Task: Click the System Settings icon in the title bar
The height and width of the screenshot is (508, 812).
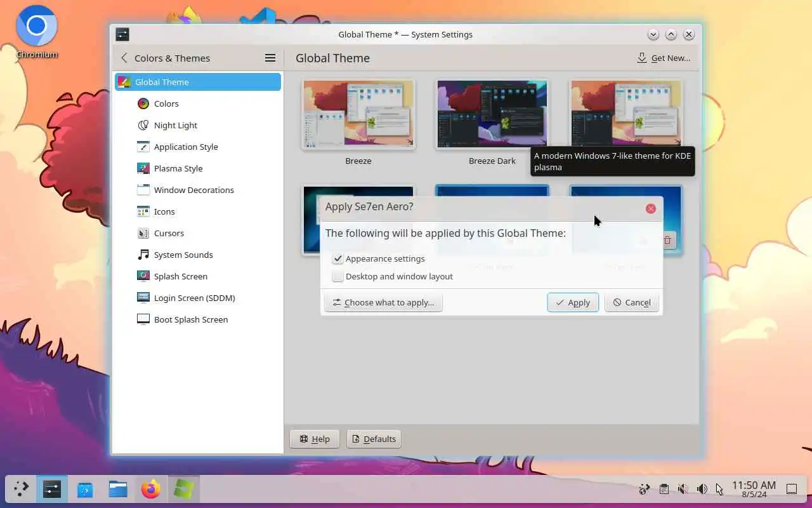Action: pyautogui.click(x=122, y=34)
